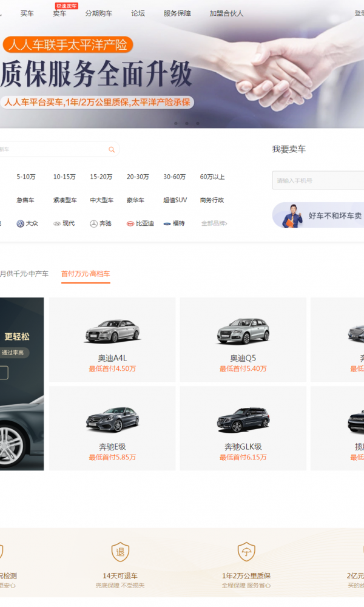Image resolution: width=364 pixels, height=607 pixels.
Task: Select the Ford (福特) brand logo
Action: coord(167,223)
